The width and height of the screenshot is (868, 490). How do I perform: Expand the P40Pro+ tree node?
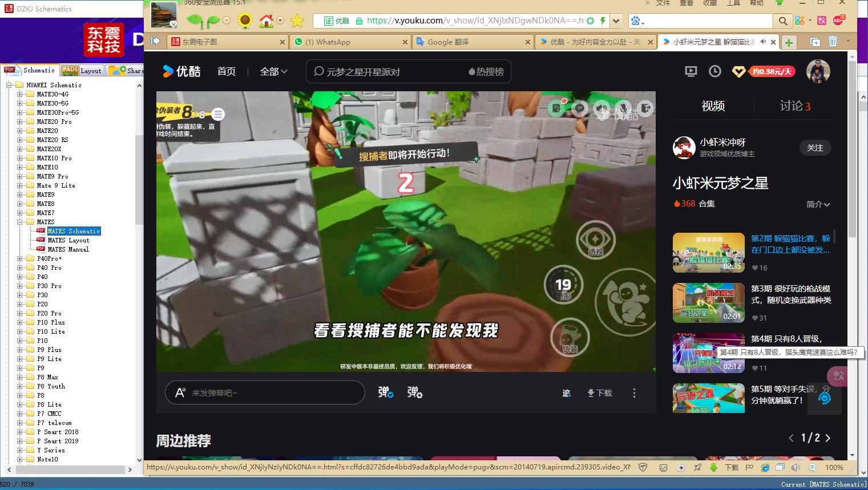click(20, 258)
